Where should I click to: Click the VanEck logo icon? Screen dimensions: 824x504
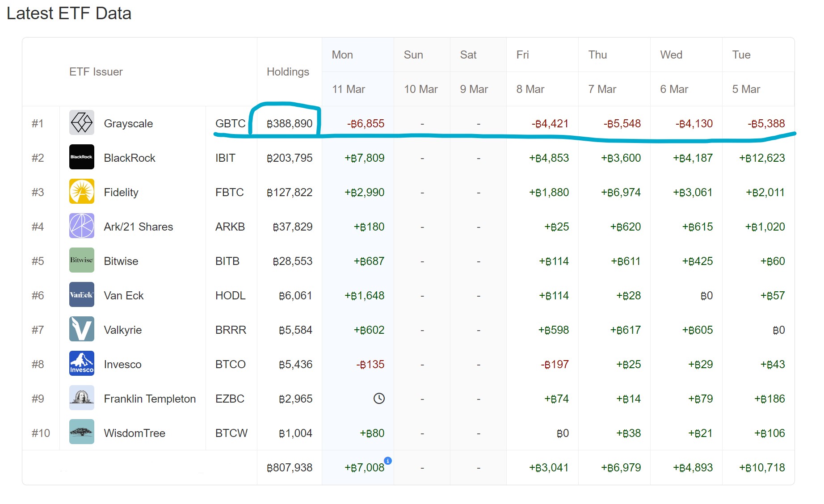pos(81,295)
